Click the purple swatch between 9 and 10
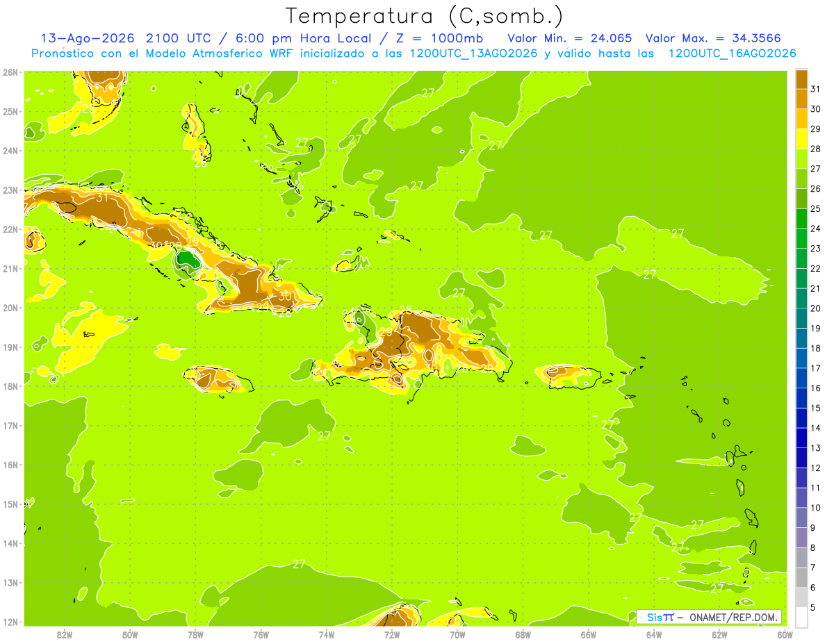Screen dimensions: 834x644 801,518
